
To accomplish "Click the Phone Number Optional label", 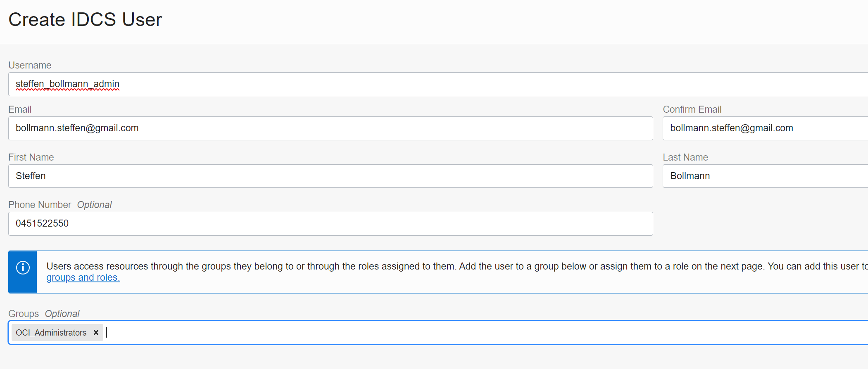I will (60, 205).
